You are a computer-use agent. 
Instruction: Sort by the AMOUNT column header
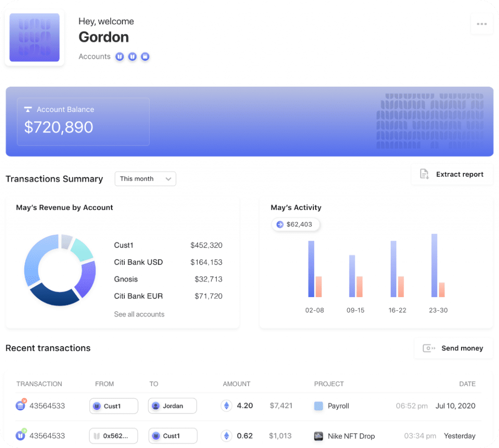pos(236,384)
